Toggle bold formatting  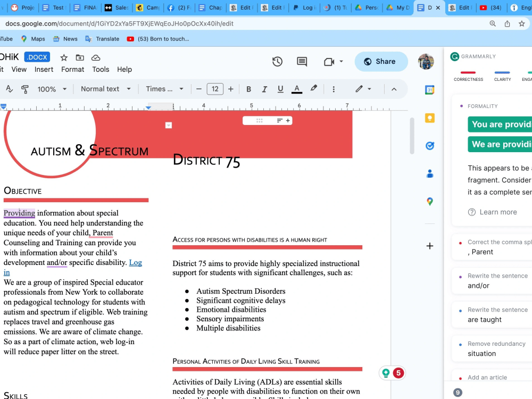point(248,89)
